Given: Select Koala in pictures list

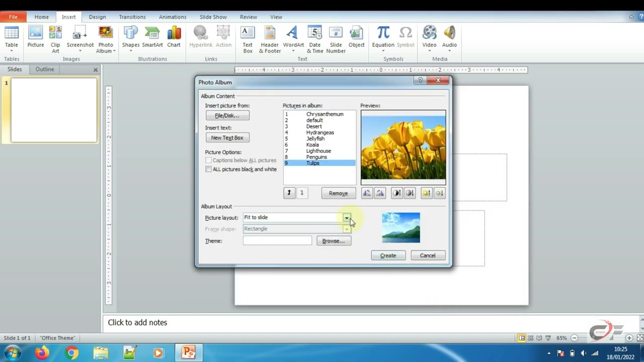Looking at the screenshot, I should [319, 145].
